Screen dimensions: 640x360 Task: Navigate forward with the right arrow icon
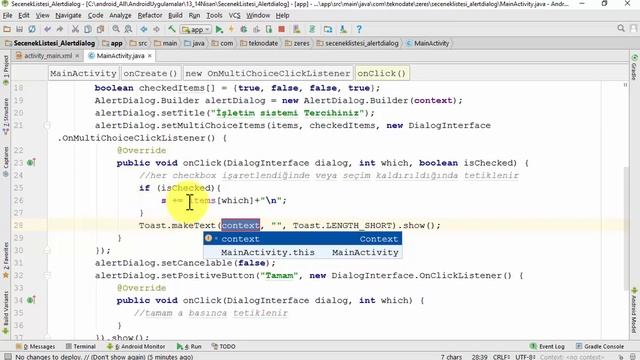click(x=156, y=29)
